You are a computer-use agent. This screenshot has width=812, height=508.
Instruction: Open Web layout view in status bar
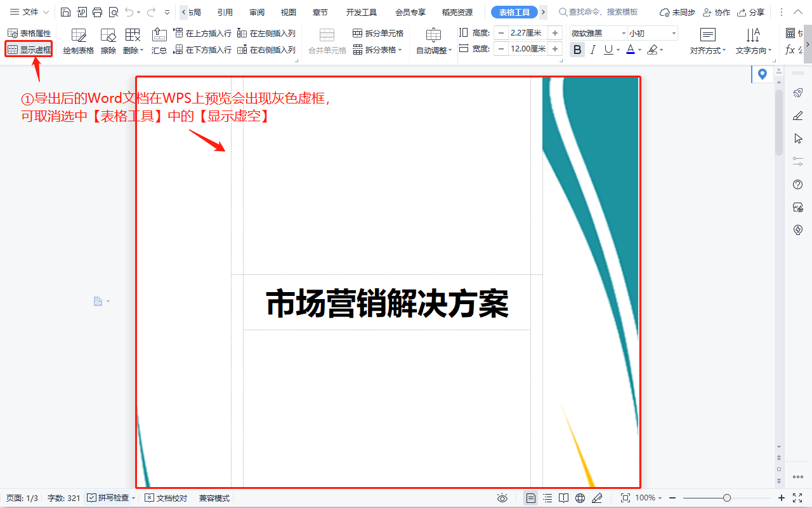pos(580,498)
